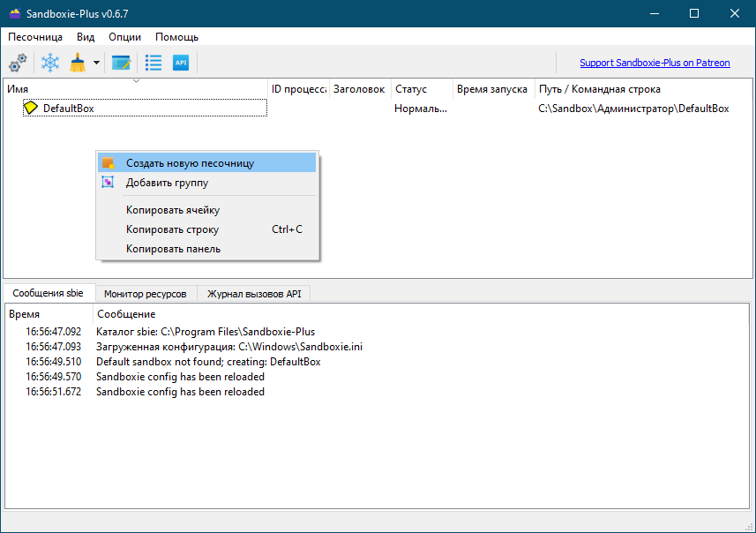Sort by the Заголовок column header

360,89
